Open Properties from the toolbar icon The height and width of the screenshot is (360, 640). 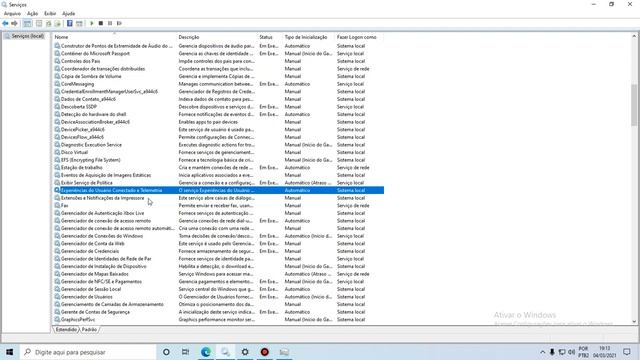[39, 24]
